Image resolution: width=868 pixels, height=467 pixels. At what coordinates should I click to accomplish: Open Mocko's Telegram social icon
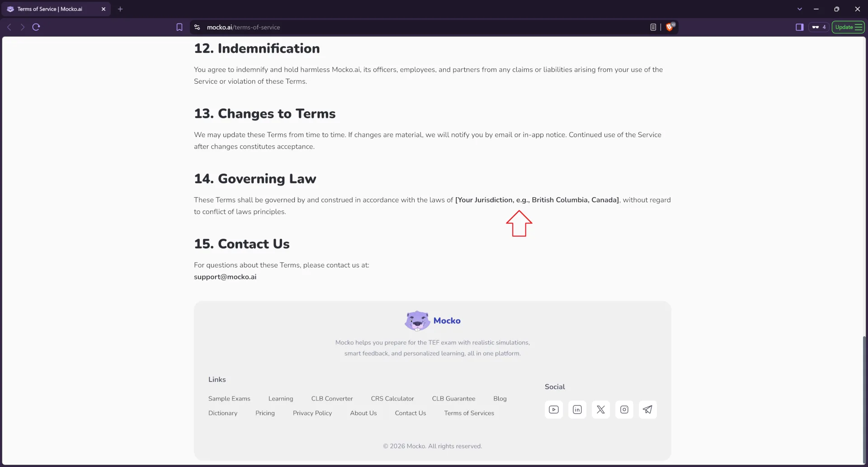(647, 410)
